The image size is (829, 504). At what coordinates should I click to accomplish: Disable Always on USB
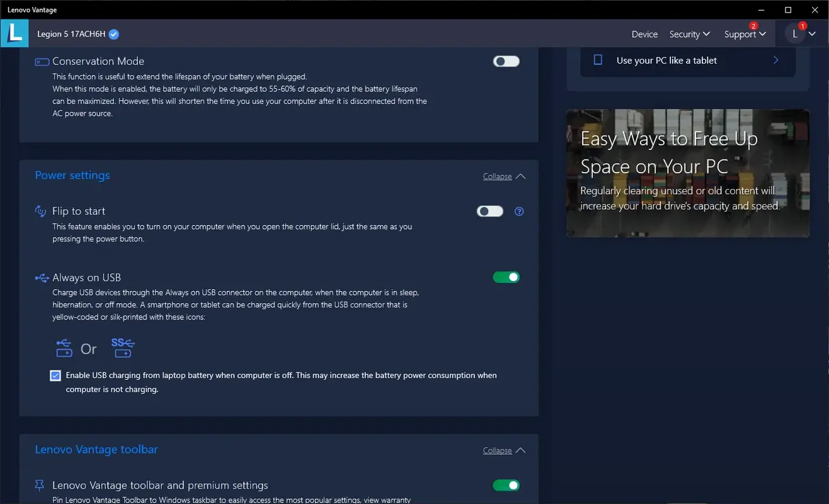point(506,277)
